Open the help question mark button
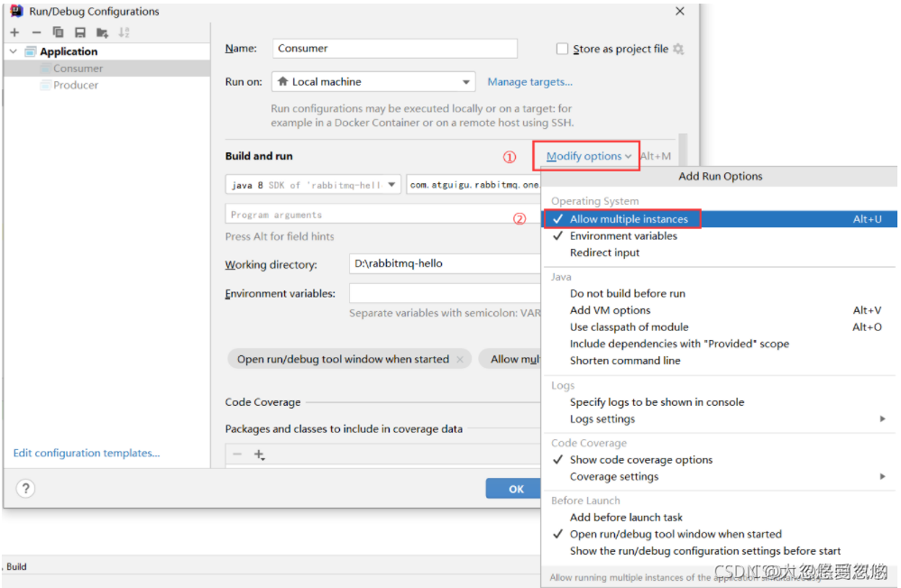Image resolution: width=901 pixels, height=588 pixels. pos(25,489)
